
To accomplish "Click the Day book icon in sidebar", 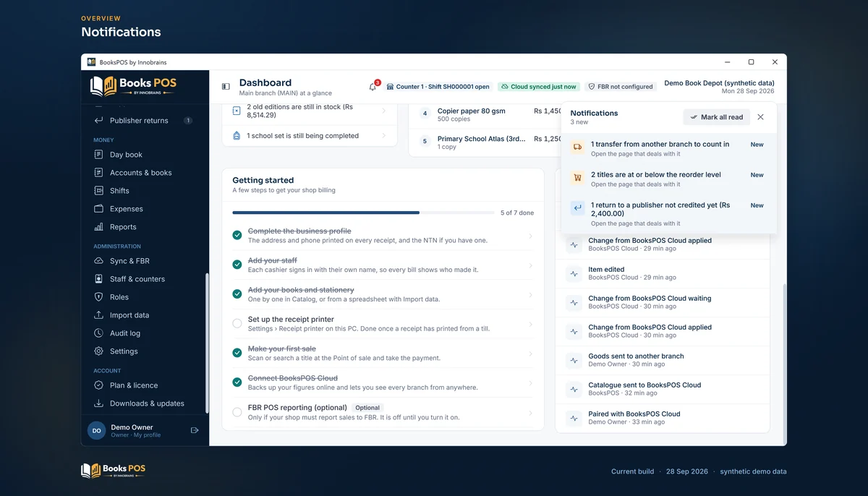I will click(x=98, y=155).
